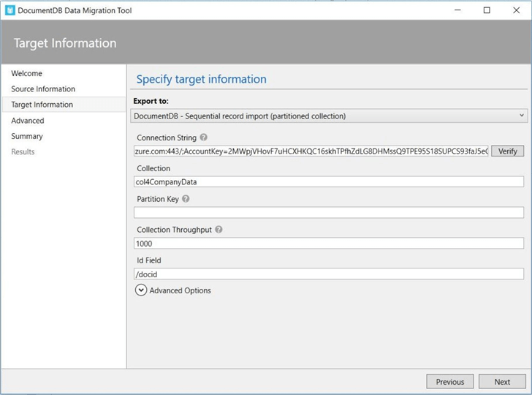
Task: Click the DocumentDB app icon in title bar
Action: (10, 10)
